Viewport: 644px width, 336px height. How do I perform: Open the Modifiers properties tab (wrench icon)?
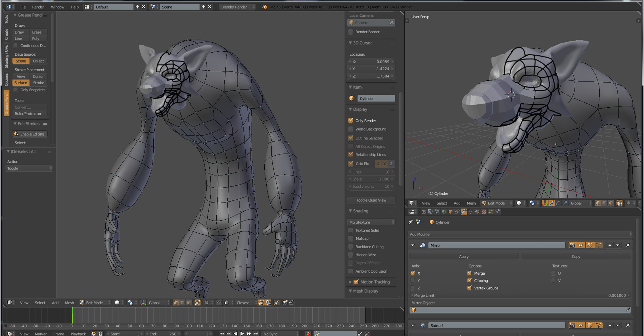[464, 212]
